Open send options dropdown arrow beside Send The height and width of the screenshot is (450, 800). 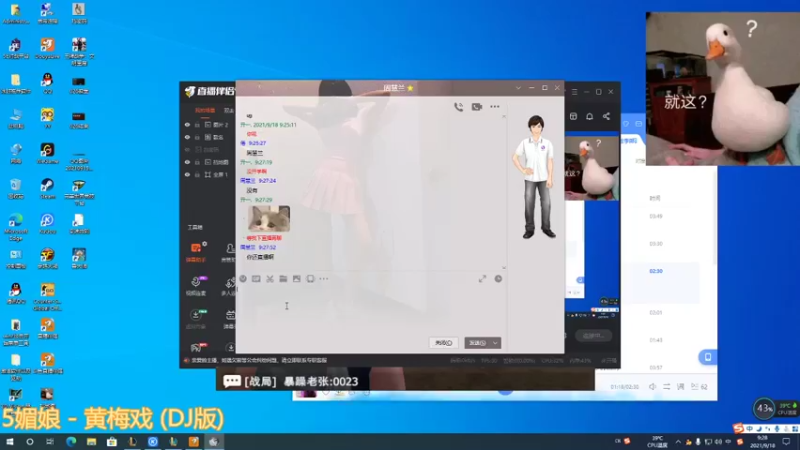pos(495,343)
